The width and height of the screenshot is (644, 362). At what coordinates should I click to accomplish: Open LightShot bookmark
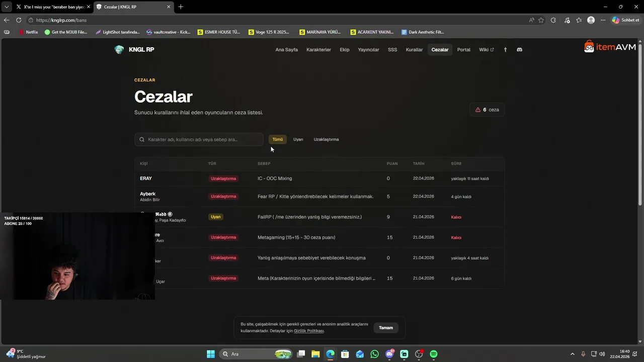tap(118, 32)
